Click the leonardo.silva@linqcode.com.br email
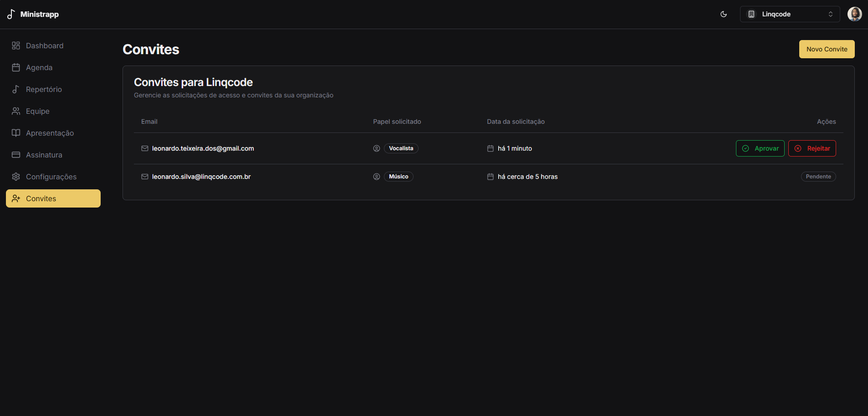The image size is (868, 416). (201, 177)
